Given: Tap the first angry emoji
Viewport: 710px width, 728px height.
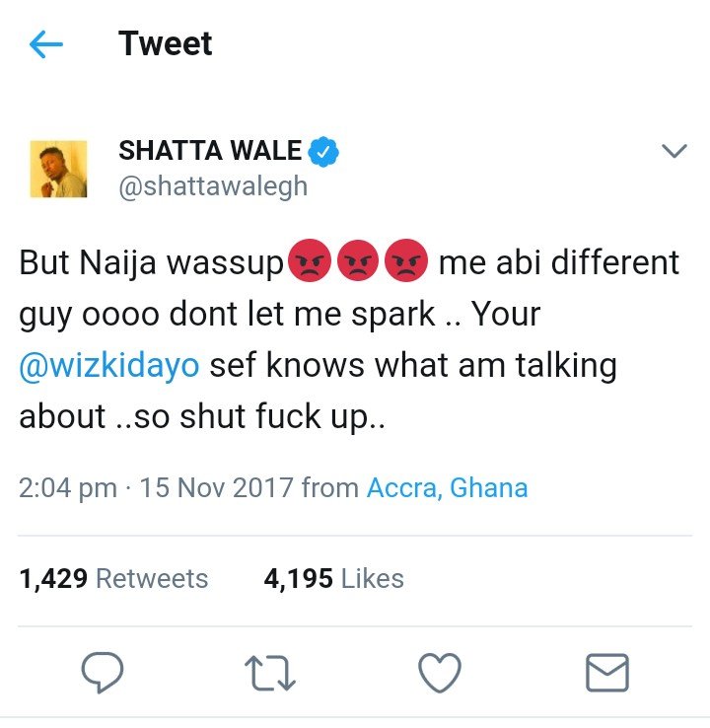Looking at the screenshot, I should pos(310,260).
